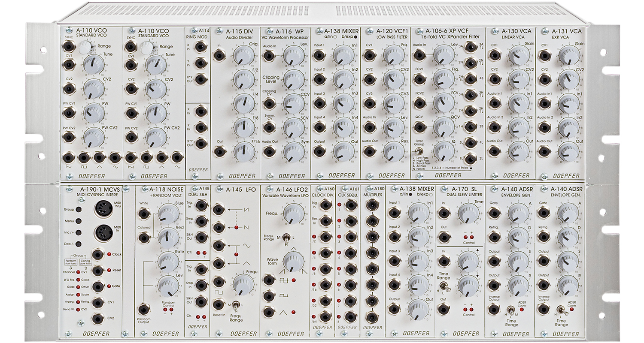Flip the Time Range switch on A-170 SL
Screen dimensions: 644x343
[444, 287]
